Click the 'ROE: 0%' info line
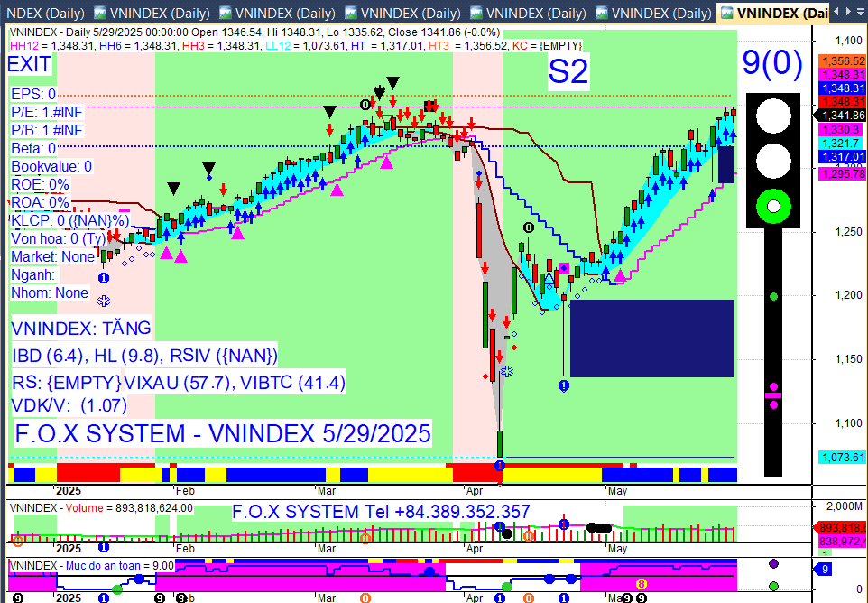Image resolution: width=868 pixels, height=603 pixels. pos(40,184)
